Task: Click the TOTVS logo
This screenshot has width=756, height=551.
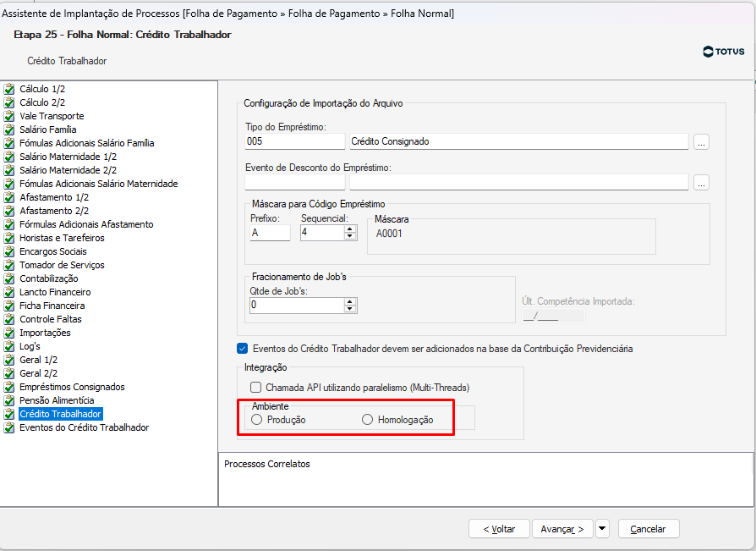Action: (723, 52)
